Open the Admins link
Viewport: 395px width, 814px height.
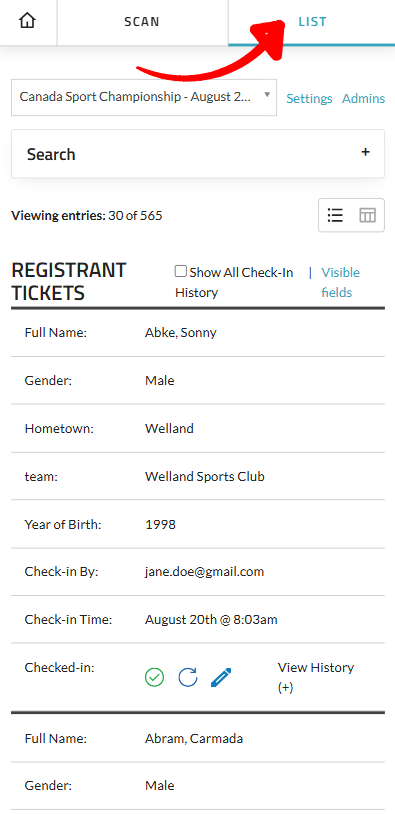(363, 99)
